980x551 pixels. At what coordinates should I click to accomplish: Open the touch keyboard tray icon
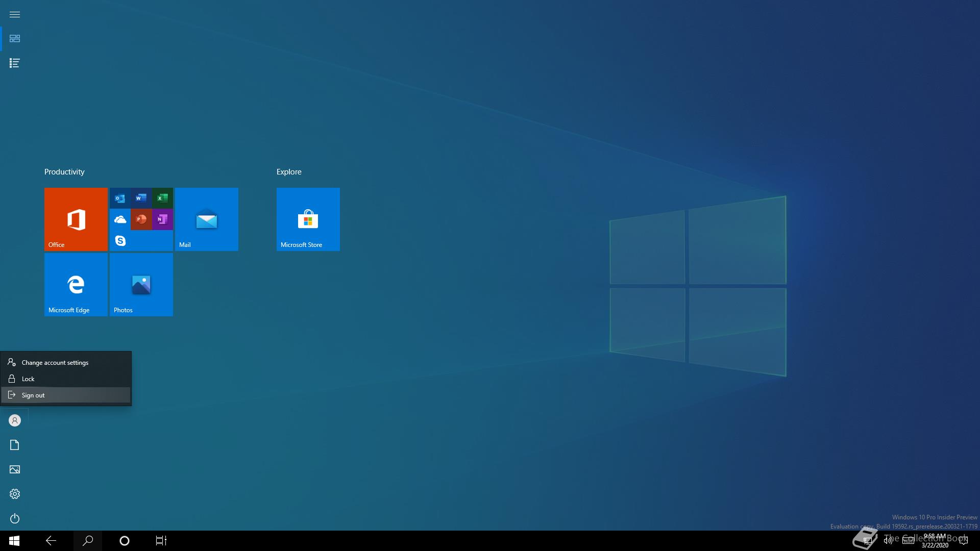(x=909, y=541)
